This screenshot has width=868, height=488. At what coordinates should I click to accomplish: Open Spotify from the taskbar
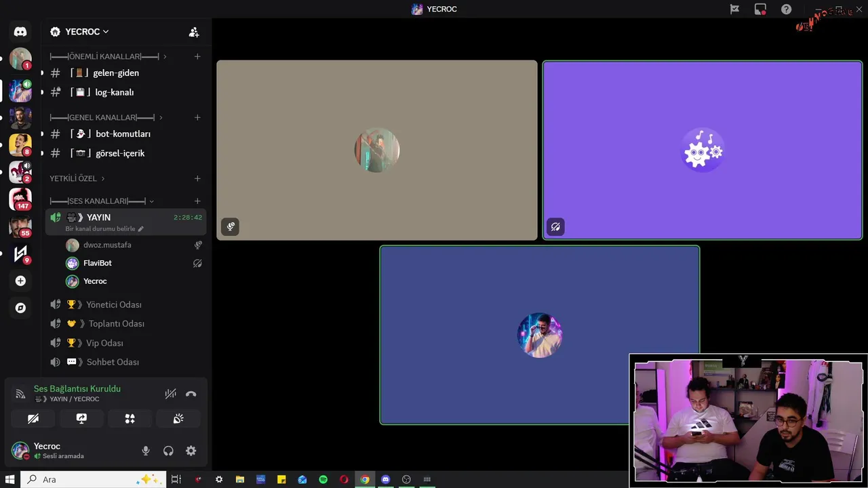(x=323, y=479)
